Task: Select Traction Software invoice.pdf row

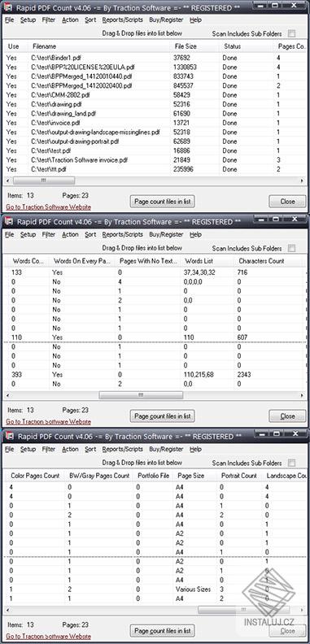Action: 154,159
